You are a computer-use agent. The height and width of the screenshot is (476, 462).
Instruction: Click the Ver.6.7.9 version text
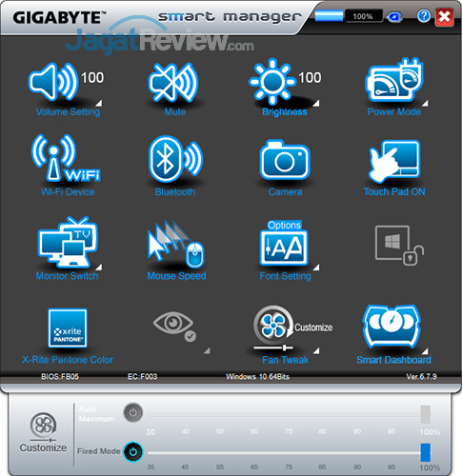click(421, 377)
